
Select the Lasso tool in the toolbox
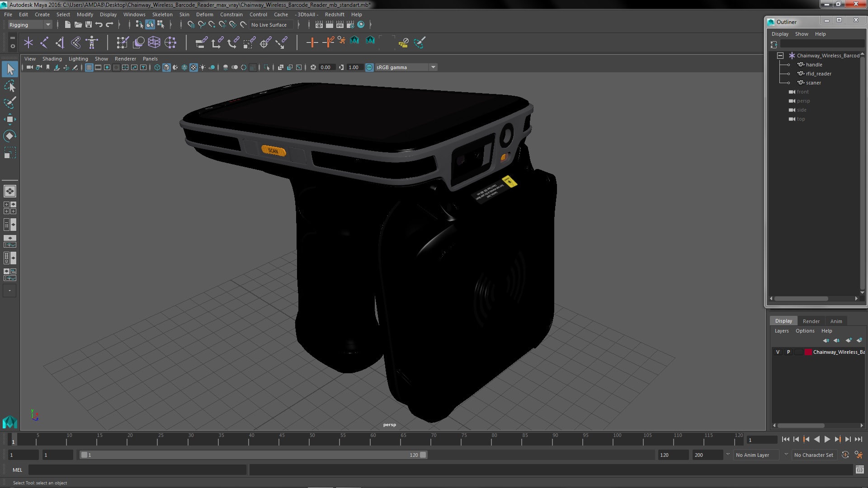[x=10, y=86]
